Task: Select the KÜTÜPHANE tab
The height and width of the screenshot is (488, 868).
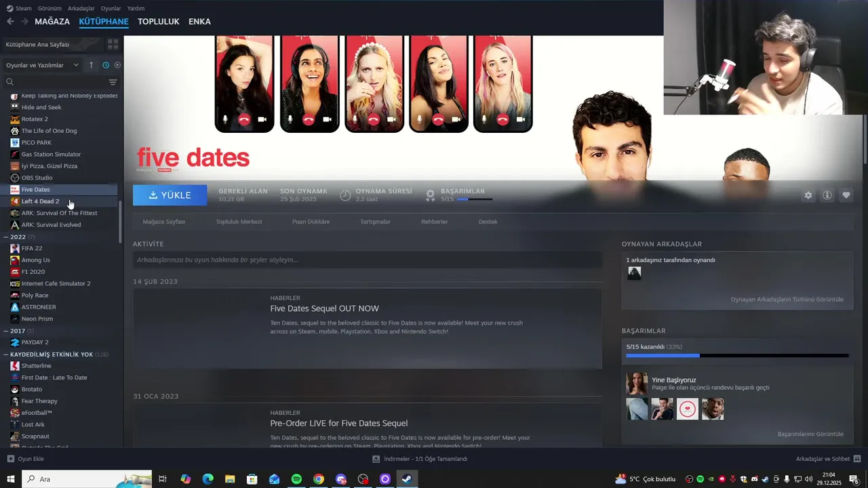Action: pyautogui.click(x=104, y=22)
